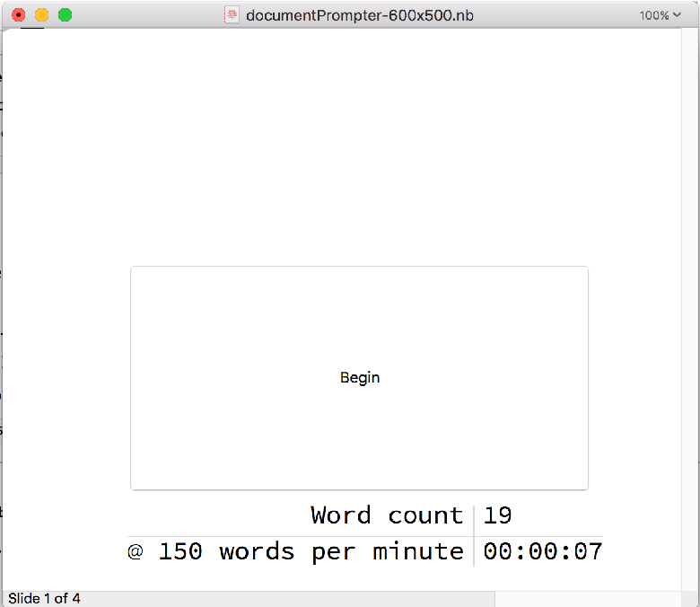The height and width of the screenshot is (607, 700).
Task: Click the empty title bar right of the filename
Action: pos(556,15)
